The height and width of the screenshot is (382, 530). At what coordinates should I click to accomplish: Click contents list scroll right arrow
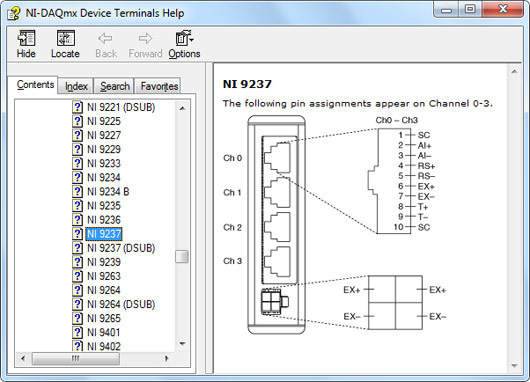point(167,358)
